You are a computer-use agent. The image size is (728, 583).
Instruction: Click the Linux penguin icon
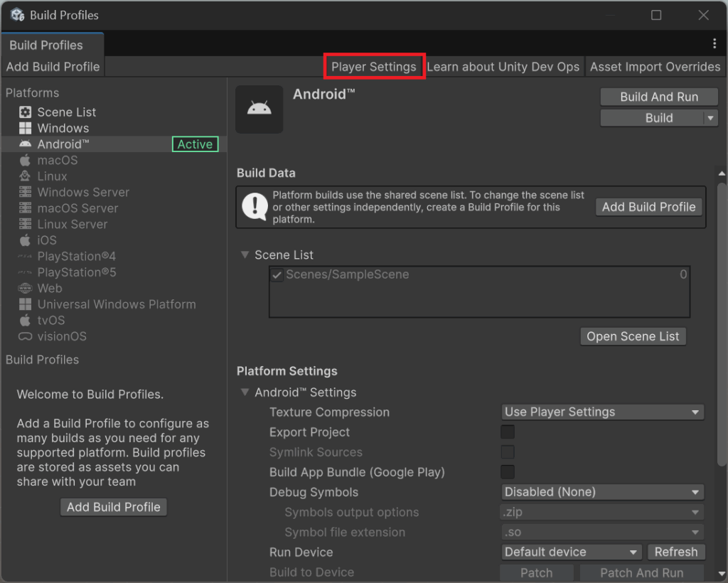point(25,176)
